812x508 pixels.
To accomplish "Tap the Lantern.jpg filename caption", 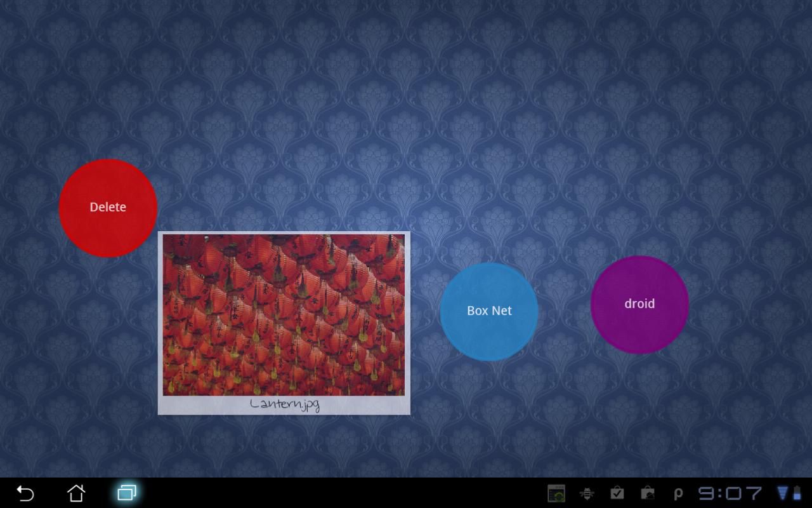I will 284,404.
